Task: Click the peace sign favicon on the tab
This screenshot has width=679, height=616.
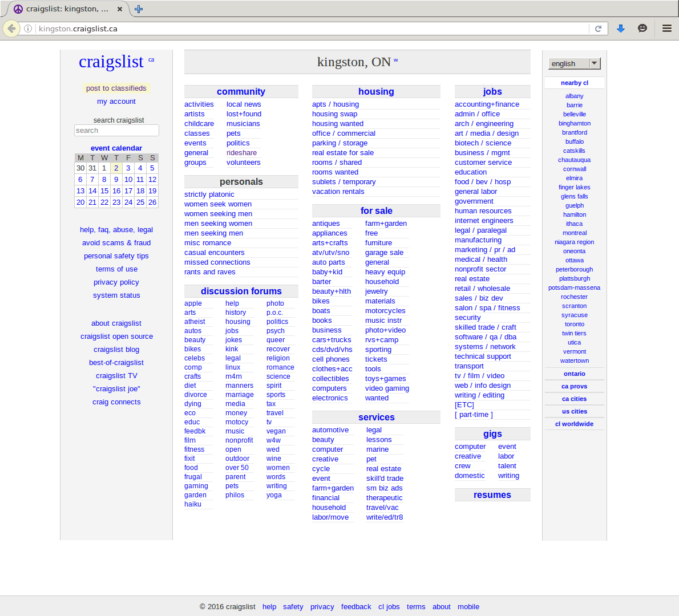Action: (18, 9)
